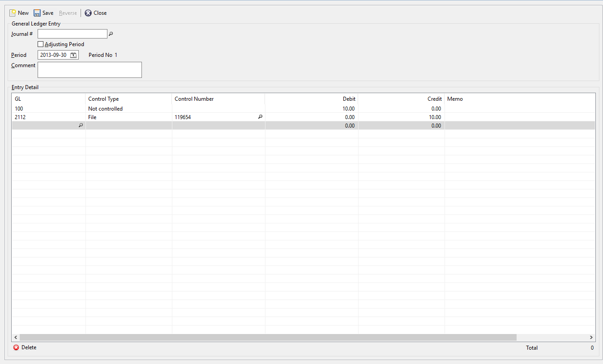The height and width of the screenshot is (364, 603).
Task: Close the General Ledger Entry form
Action: coord(96,13)
